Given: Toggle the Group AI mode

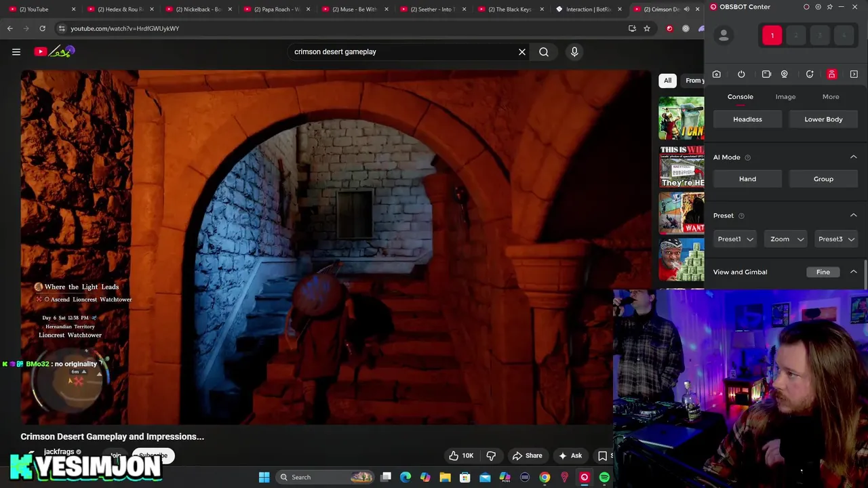Looking at the screenshot, I should pos(823,179).
